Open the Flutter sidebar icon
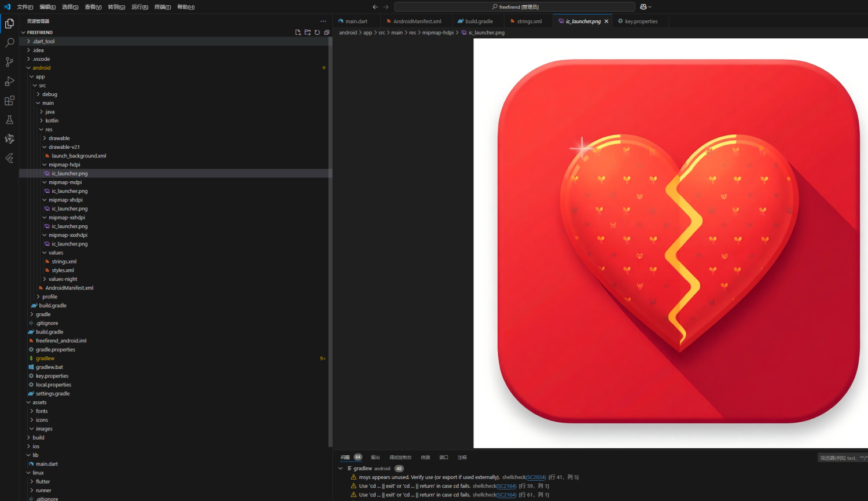The width and height of the screenshot is (868, 501). point(9,158)
